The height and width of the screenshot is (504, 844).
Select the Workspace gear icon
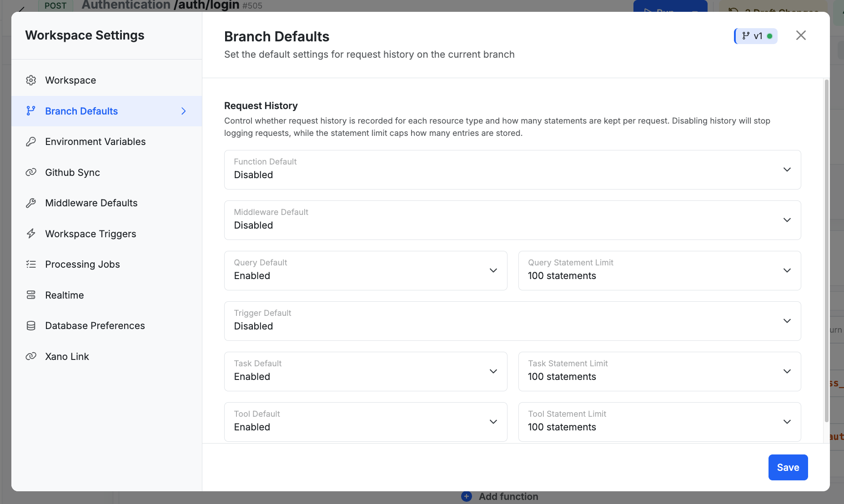click(31, 80)
